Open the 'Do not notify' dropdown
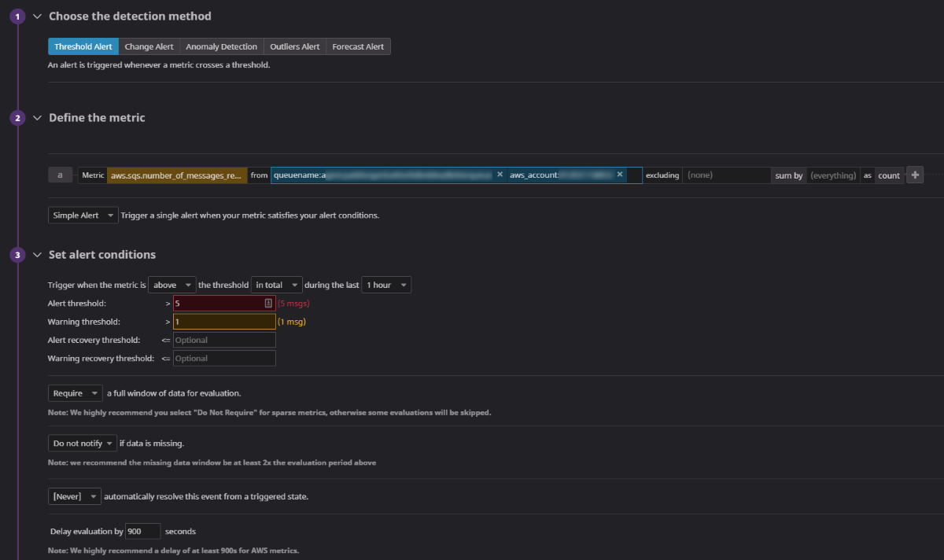Viewport: 944px width, 560px height. 83,444
